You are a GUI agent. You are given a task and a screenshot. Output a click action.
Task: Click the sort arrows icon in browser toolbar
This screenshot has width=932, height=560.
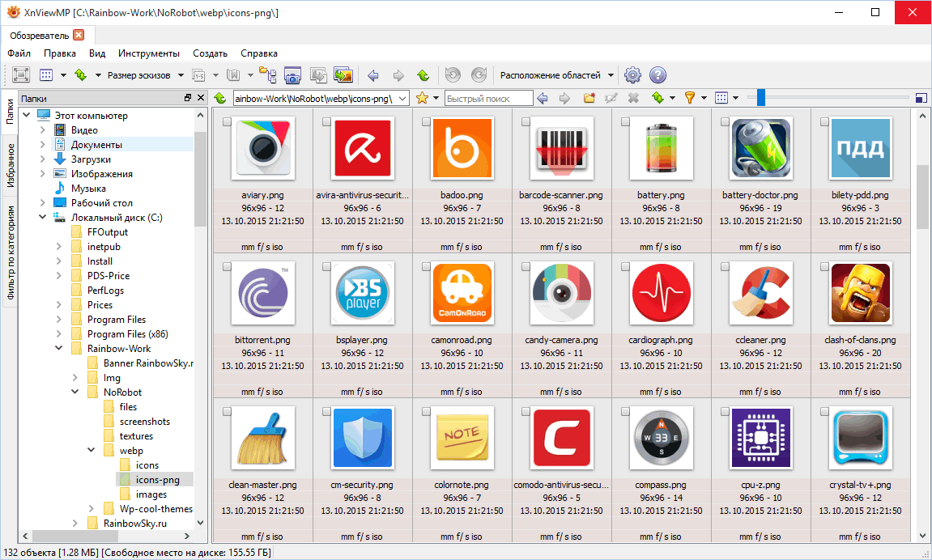point(658,98)
